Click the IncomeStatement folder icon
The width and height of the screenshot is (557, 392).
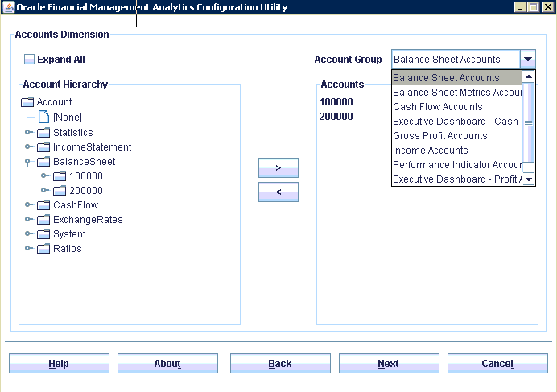[x=43, y=147]
